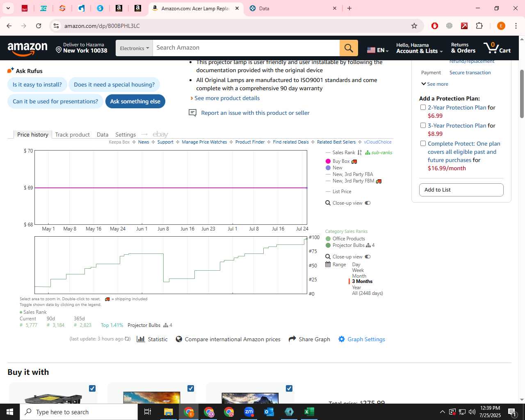Toggle the price chart Close-up view switch
Image resolution: width=525 pixels, height=420 pixels.
(x=367, y=203)
